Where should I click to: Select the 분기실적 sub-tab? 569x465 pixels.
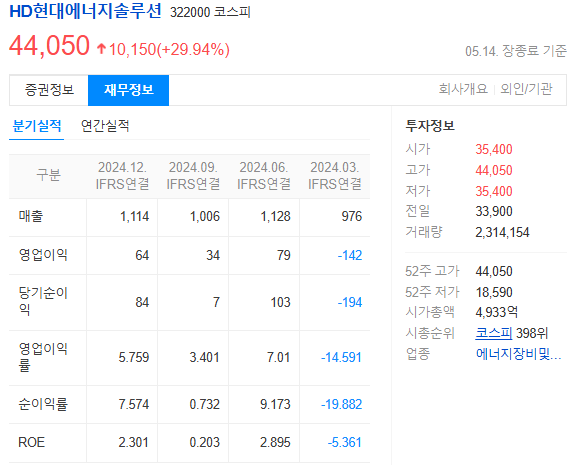37,126
